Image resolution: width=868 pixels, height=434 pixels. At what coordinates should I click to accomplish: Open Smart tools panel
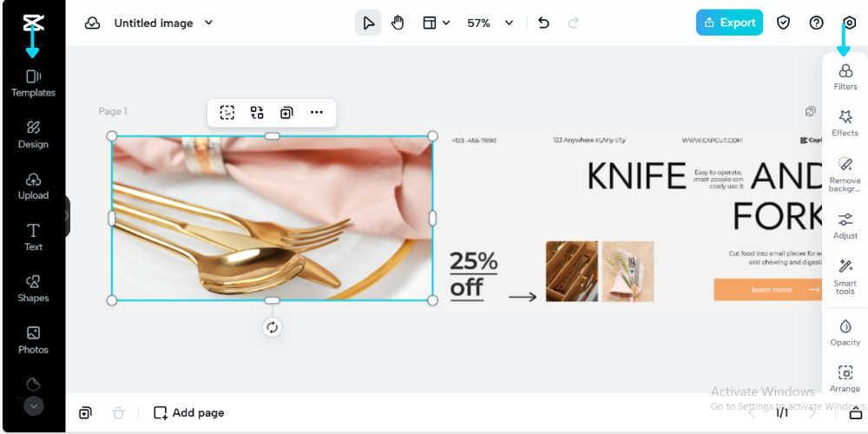point(845,276)
